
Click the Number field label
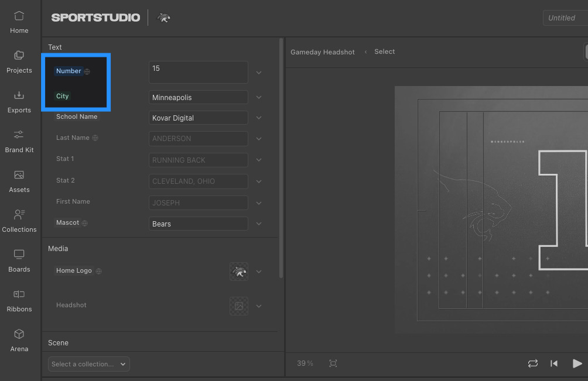pos(69,71)
